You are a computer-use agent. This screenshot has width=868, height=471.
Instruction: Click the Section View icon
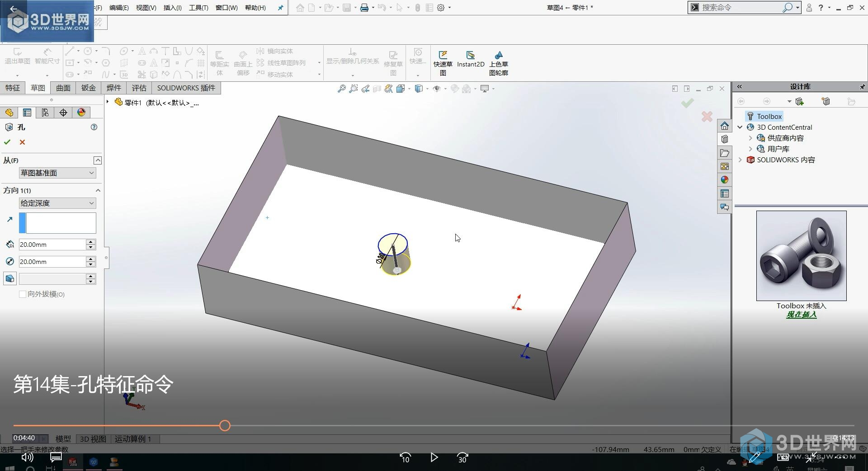tap(377, 89)
